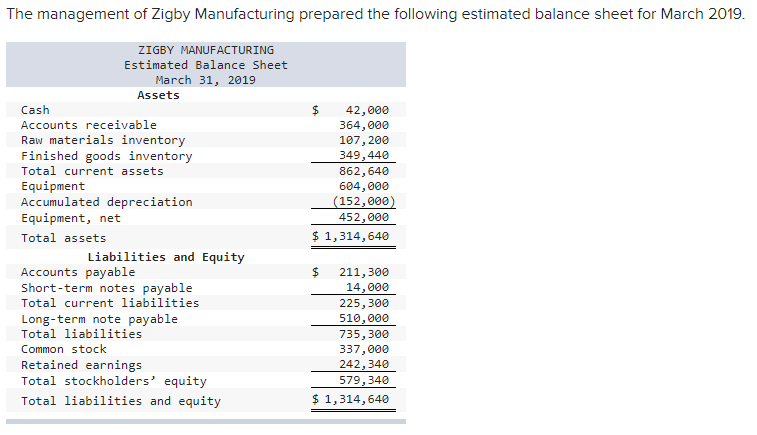Click the 'Cash' row label
Image resolution: width=757 pixels, height=435 pixels.
[x=35, y=110]
